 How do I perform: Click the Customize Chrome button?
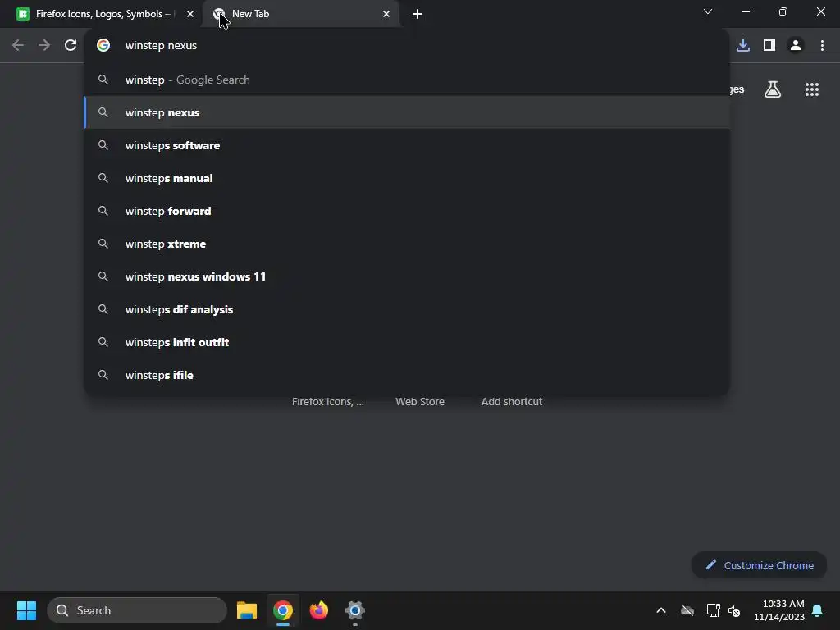759,565
